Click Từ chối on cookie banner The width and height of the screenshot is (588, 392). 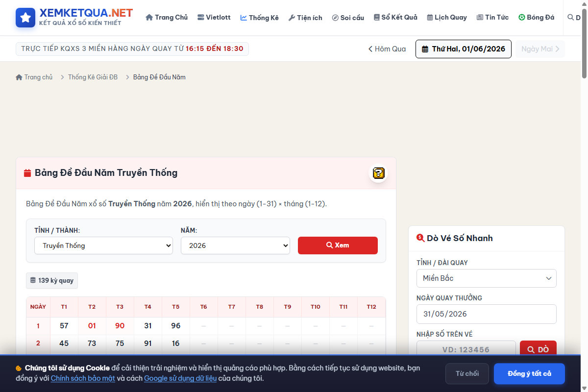467,373
